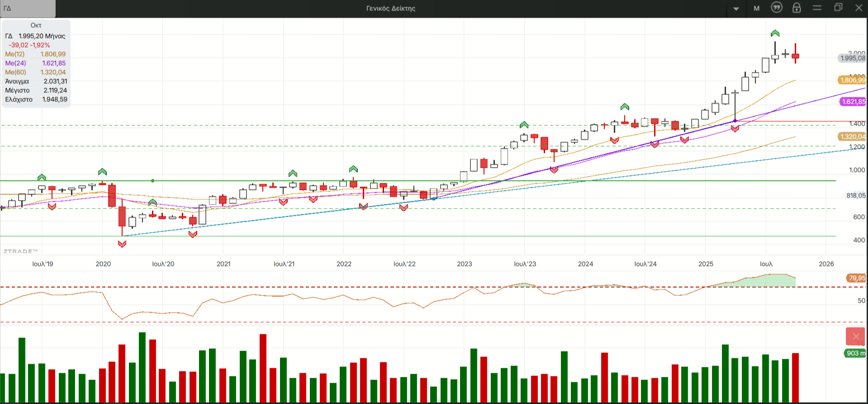Click the purple 1.621,85 price tag

tap(853, 102)
